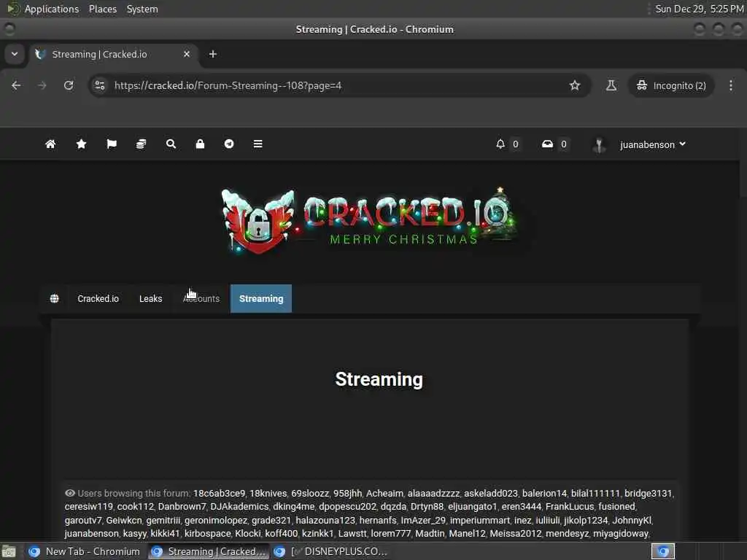The image size is (747, 560).
Task: Click the Cracked.io Merry Christmas logo
Action: [x=371, y=220]
